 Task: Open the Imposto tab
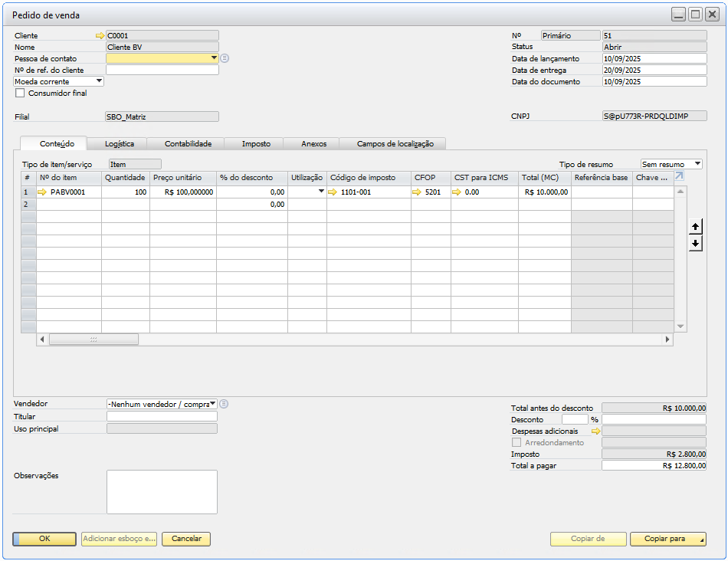click(x=255, y=143)
